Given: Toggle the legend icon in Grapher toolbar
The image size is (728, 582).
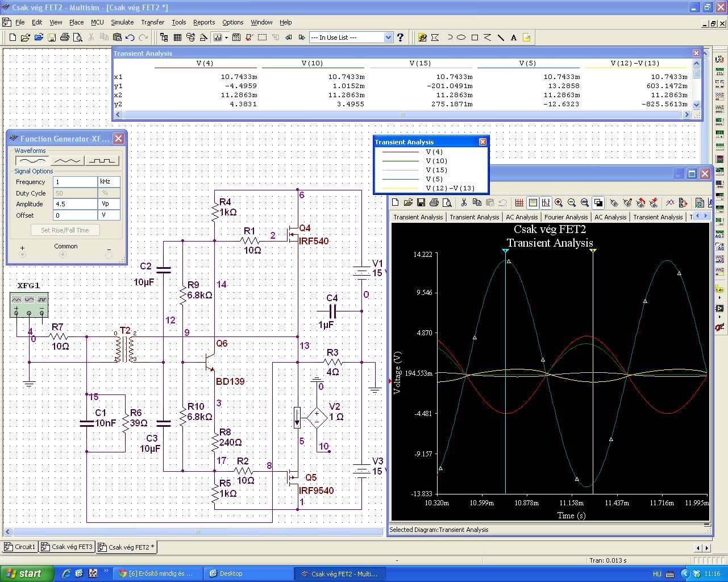Looking at the screenshot, I should coord(533,202).
